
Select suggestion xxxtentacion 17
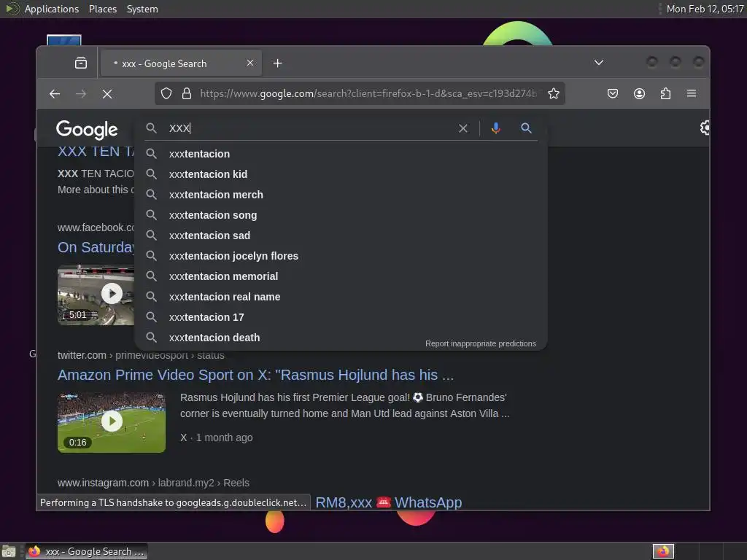pos(341,318)
